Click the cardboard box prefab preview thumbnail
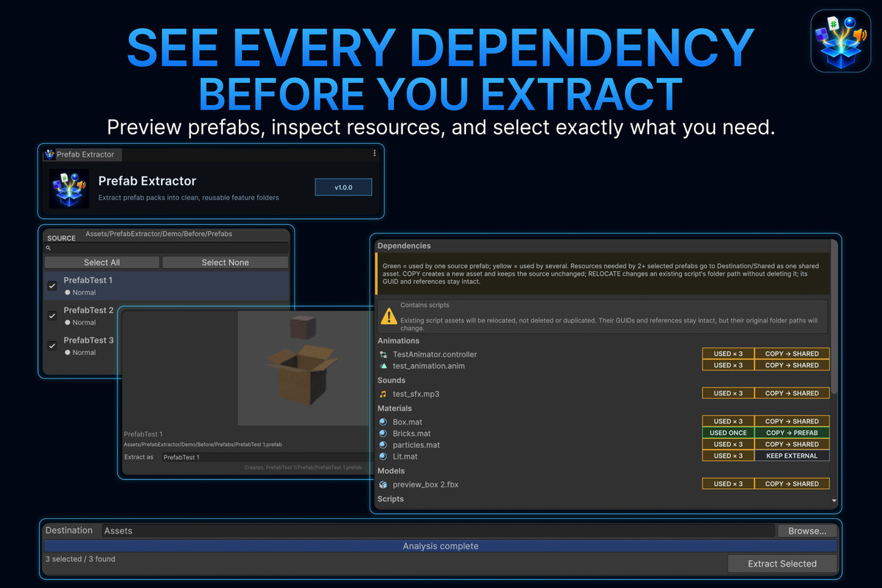882x588 pixels. coord(304,367)
